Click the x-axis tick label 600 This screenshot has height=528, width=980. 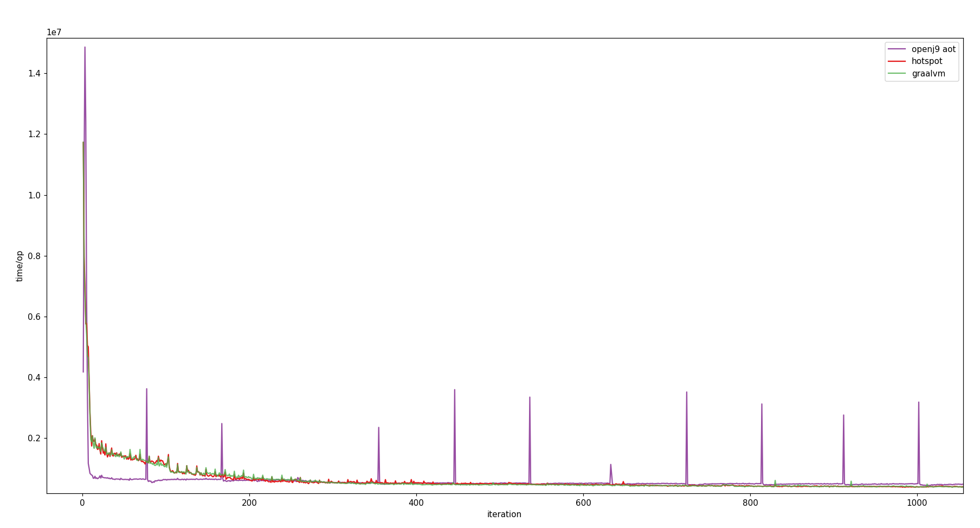coord(583,503)
